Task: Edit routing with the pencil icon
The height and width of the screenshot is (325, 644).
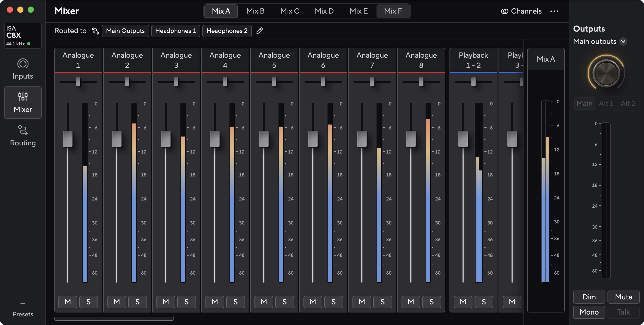Action: pos(259,31)
